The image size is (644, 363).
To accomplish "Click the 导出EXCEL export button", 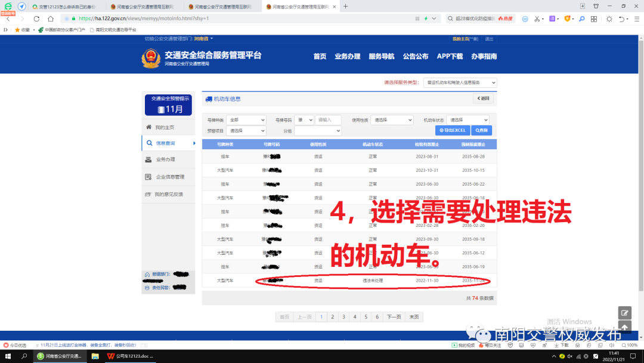I will (452, 130).
